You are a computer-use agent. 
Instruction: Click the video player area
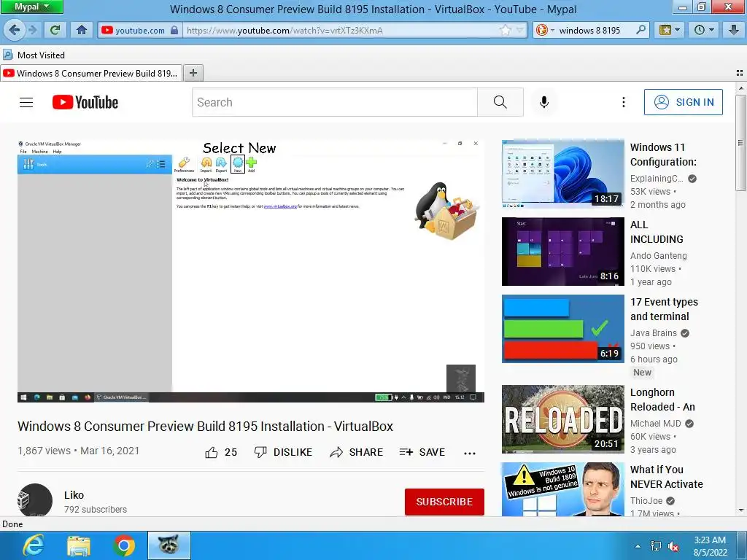point(251,271)
